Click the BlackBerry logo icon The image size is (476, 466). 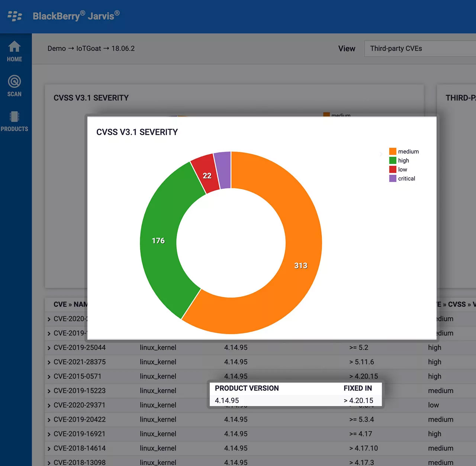pos(15,16)
